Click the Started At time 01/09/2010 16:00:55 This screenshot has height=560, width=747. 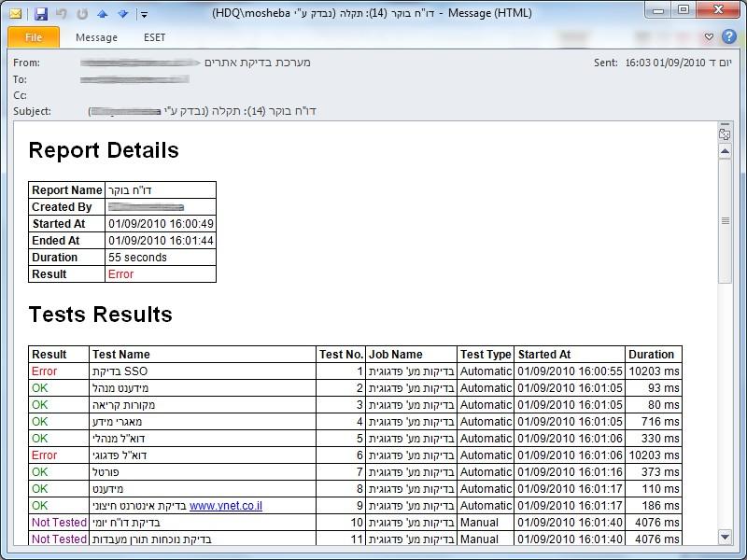coord(570,371)
